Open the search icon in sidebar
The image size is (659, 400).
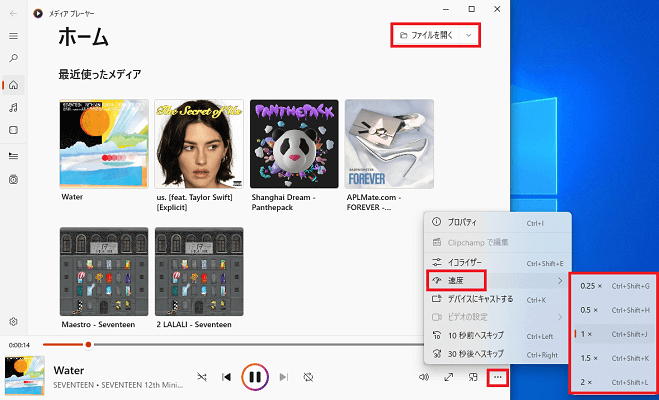[x=13, y=58]
